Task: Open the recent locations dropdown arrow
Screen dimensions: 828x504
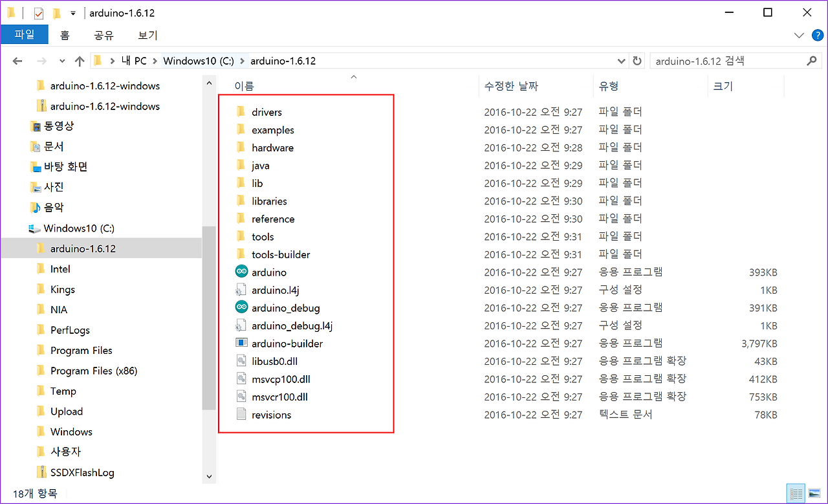Action: [x=62, y=61]
